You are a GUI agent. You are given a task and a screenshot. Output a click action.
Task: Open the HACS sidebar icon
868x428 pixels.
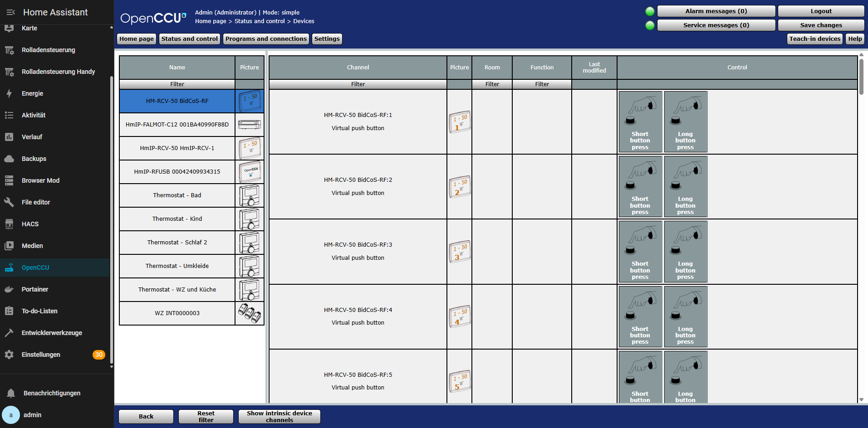(9, 224)
